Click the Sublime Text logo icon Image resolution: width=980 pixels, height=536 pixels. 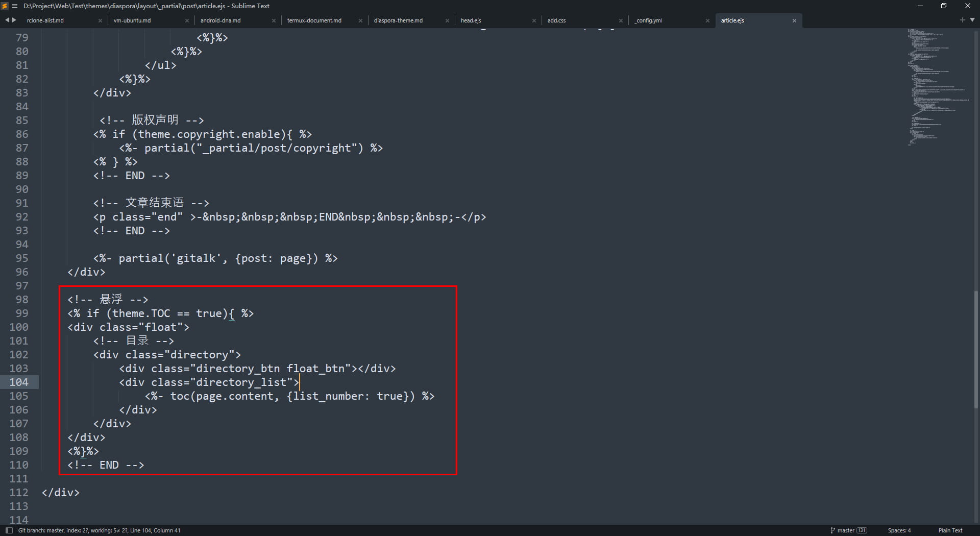point(5,6)
